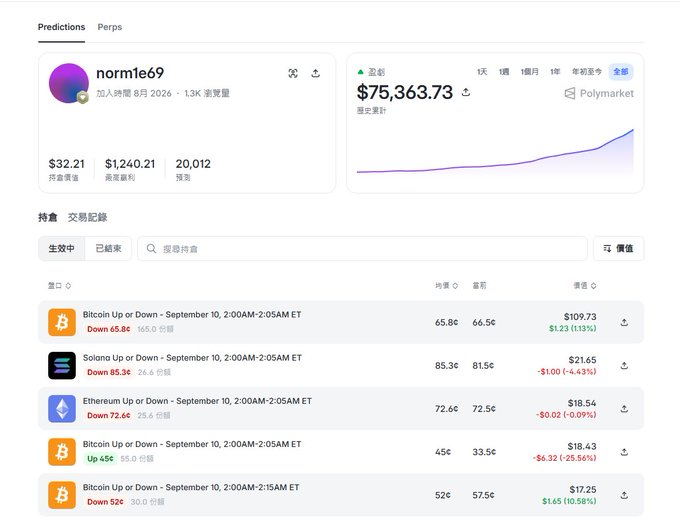Click the Bitcoin logo in the Down 52¢ row
This screenshot has height=524, width=680.
coord(62,495)
